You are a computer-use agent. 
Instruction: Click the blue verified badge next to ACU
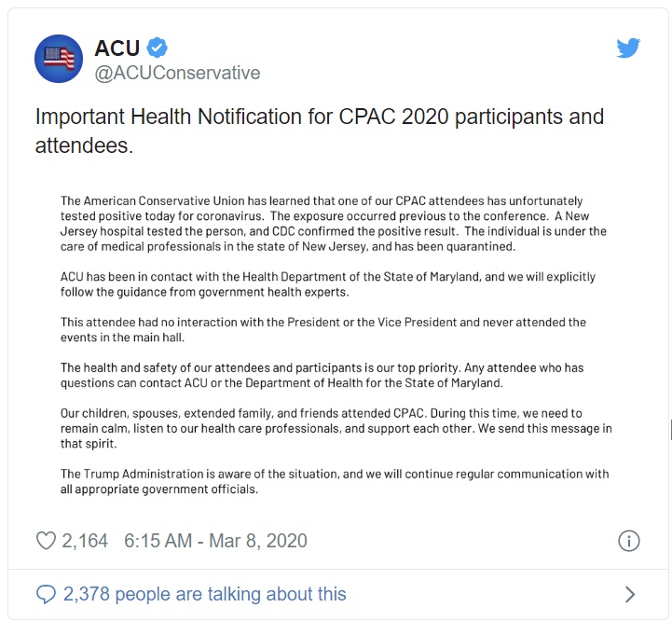tap(158, 48)
